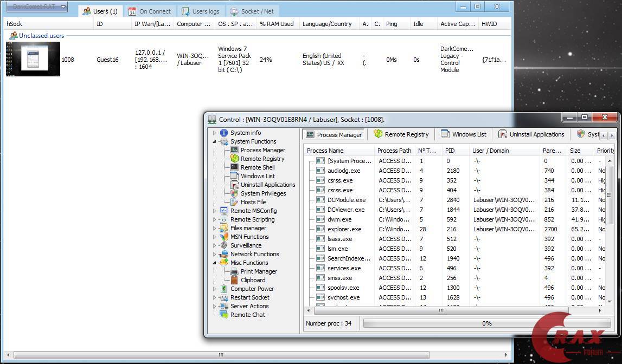
Task: Click the Guest16 user screen thumbnail
Action: pos(33,60)
